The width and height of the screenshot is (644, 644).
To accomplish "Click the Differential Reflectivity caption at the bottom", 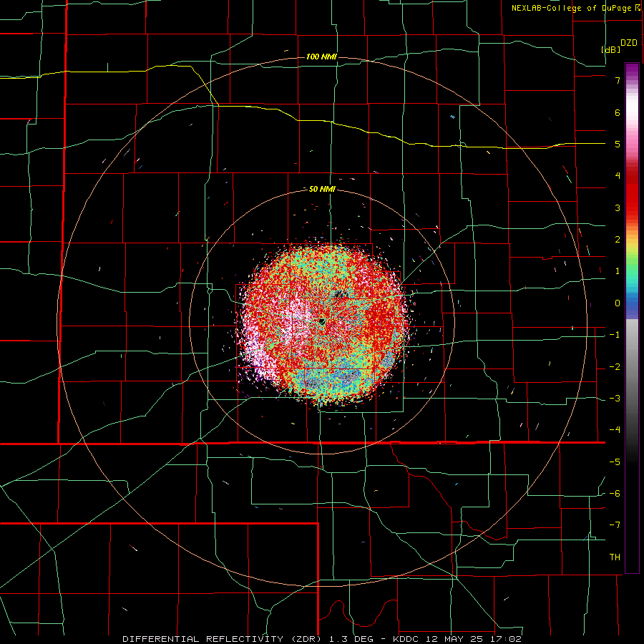I will [x=322, y=639].
